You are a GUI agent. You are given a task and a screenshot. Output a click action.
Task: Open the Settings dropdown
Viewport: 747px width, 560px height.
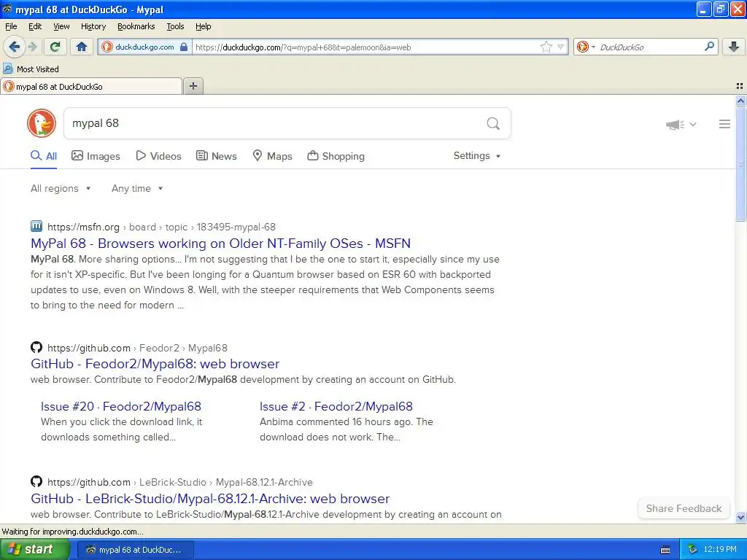click(477, 156)
